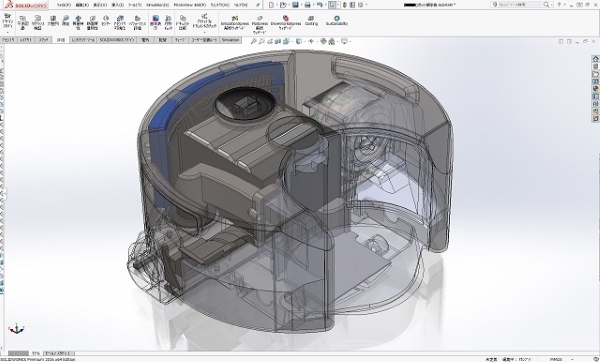Toggle the Rebuild traffic light icon

[345, 5]
